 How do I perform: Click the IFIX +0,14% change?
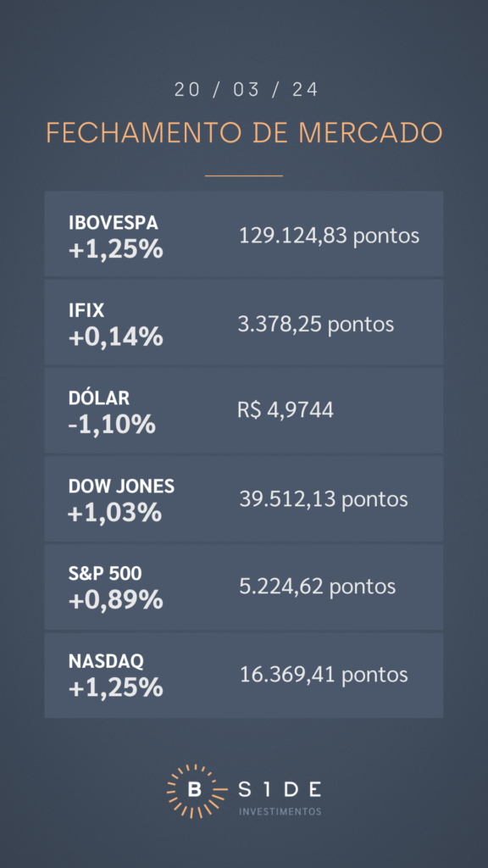115,337
